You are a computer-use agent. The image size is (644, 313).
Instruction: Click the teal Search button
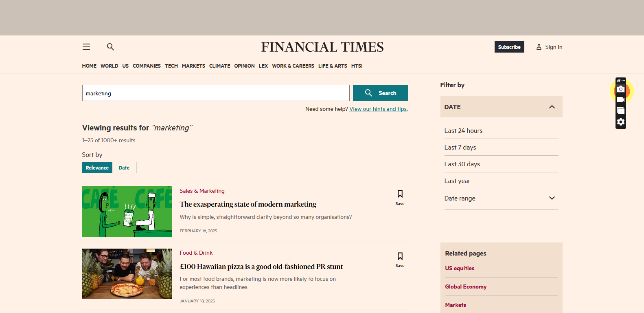[x=380, y=93]
